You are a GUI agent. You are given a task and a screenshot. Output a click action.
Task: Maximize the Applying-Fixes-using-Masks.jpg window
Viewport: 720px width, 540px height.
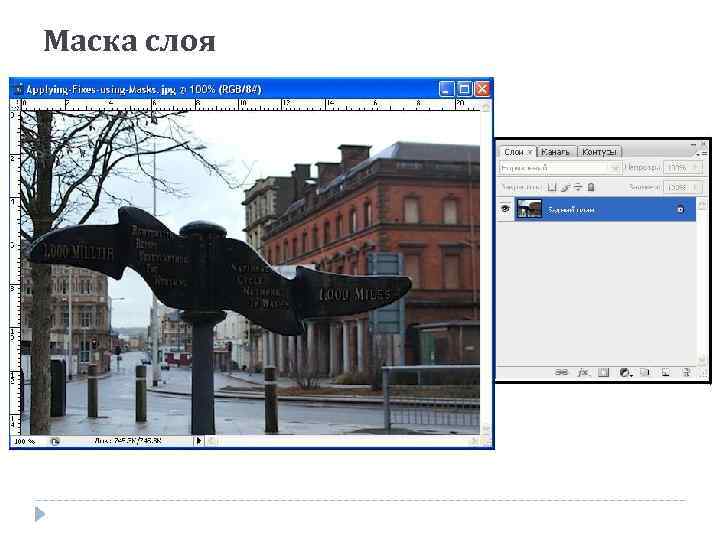[x=464, y=89]
